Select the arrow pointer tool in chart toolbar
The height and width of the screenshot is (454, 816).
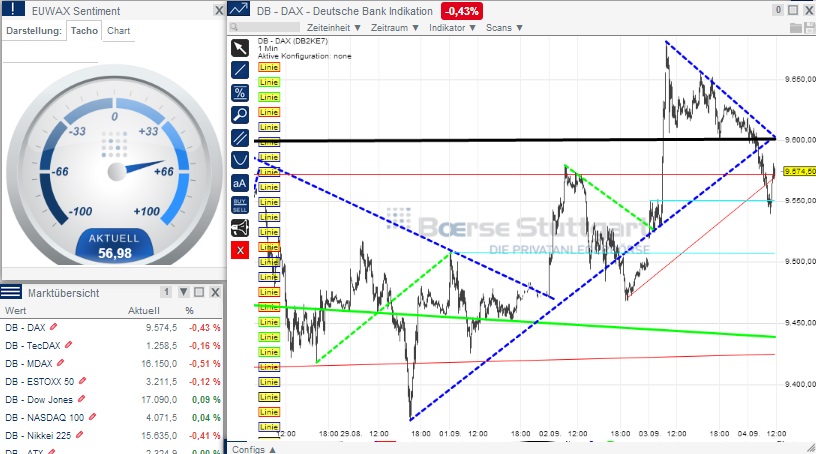click(x=240, y=48)
